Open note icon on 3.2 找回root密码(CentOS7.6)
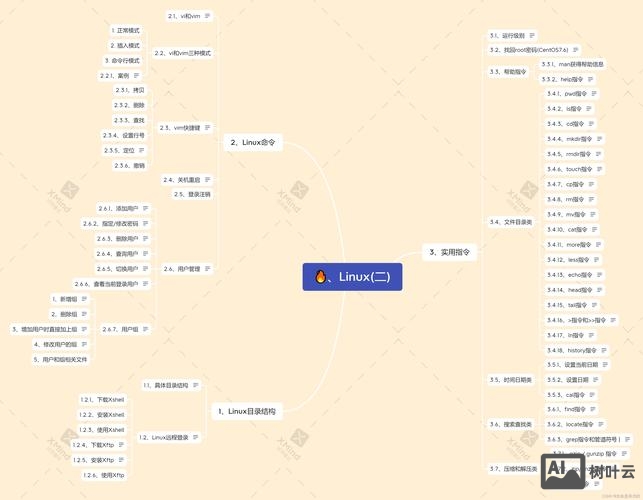The height and width of the screenshot is (500, 643). pyautogui.click(x=576, y=50)
